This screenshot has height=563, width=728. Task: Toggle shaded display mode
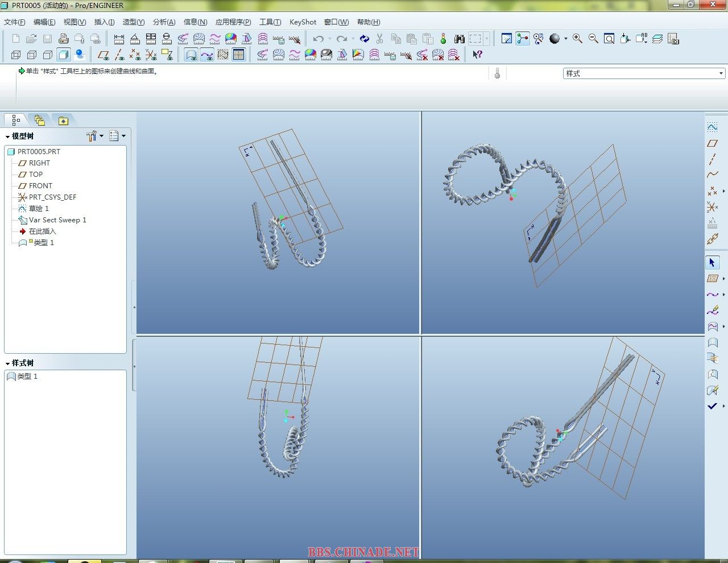click(64, 55)
